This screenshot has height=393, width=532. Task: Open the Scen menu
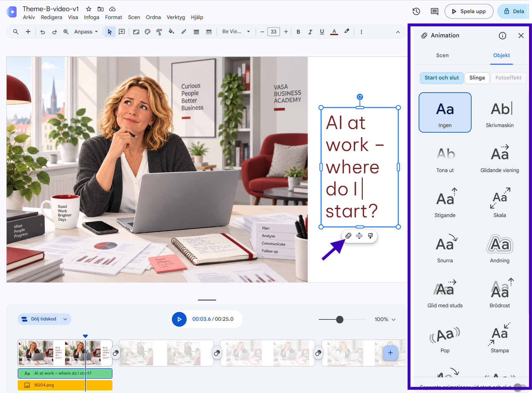tap(134, 17)
